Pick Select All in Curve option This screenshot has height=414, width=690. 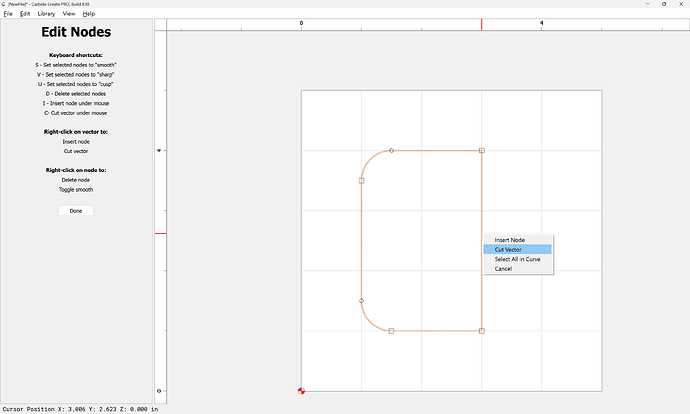(x=517, y=259)
